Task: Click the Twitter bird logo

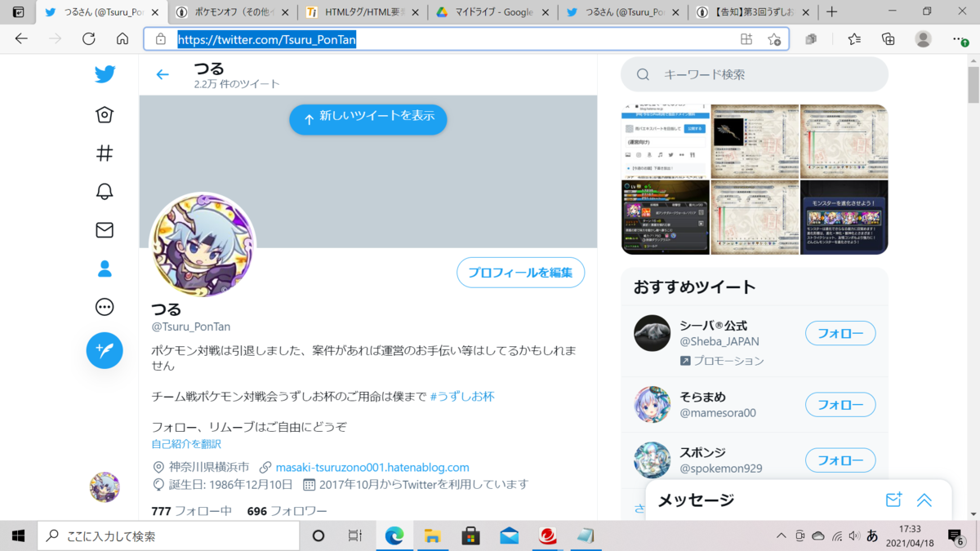Action: point(105,73)
